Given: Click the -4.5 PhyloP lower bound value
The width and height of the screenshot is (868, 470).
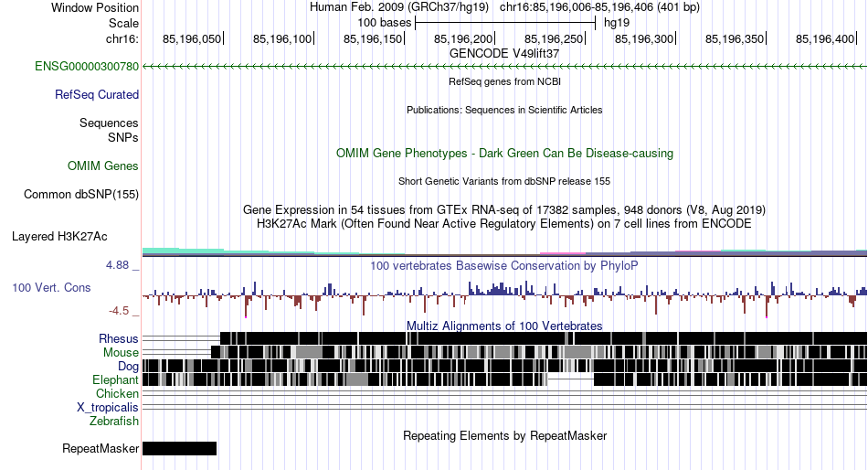Looking at the screenshot, I should point(119,311).
